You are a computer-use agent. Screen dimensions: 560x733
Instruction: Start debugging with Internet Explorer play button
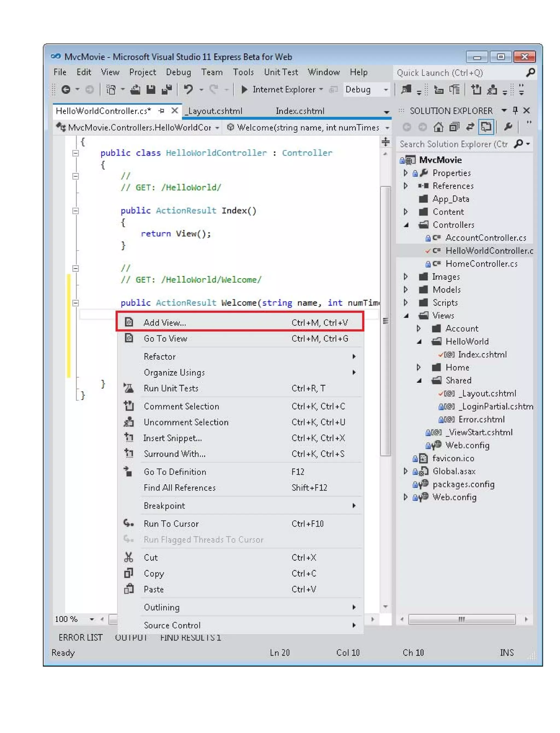tap(244, 89)
